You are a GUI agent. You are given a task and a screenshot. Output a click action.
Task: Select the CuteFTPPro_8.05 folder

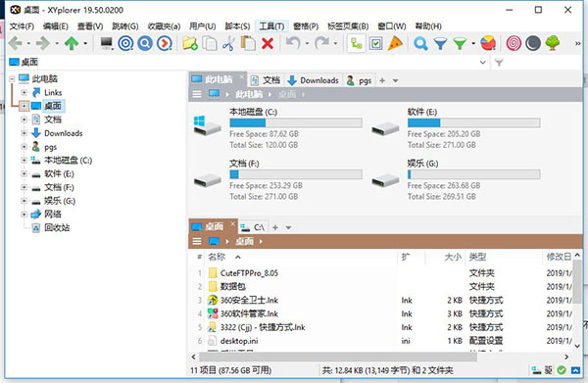pyautogui.click(x=249, y=273)
